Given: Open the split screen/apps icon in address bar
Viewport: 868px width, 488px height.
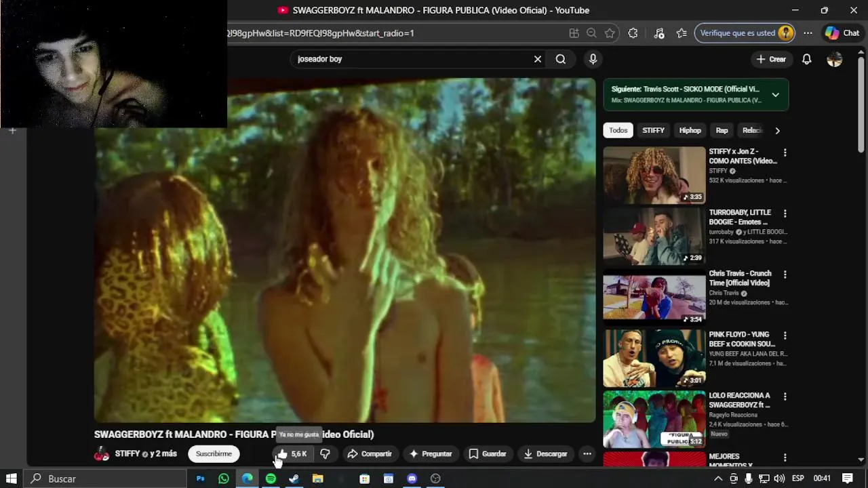Looking at the screenshot, I should [574, 33].
